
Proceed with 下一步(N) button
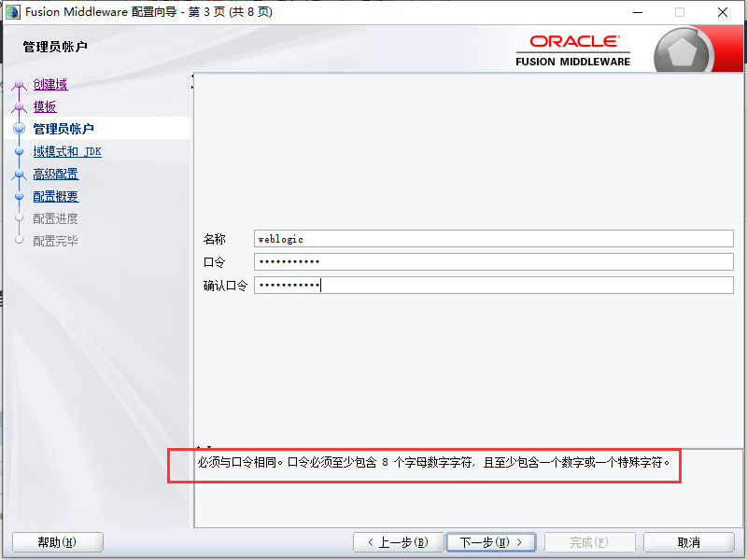[x=491, y=542]
